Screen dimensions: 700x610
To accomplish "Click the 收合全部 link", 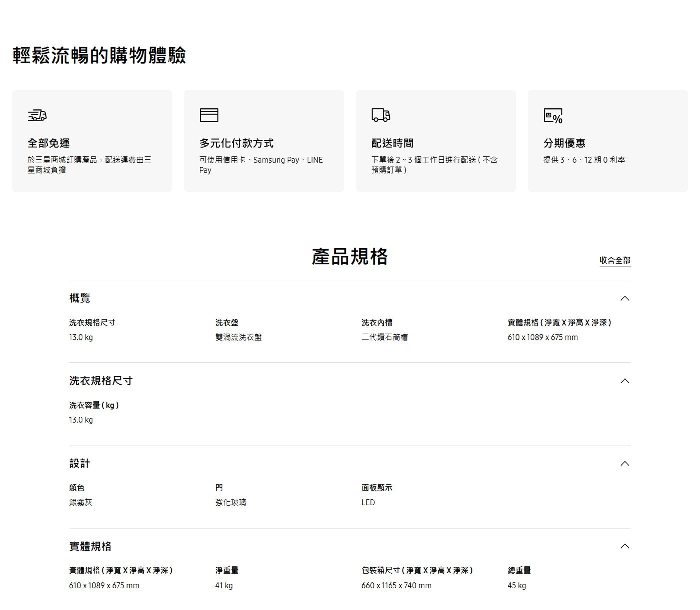I will tap(615, 260).
